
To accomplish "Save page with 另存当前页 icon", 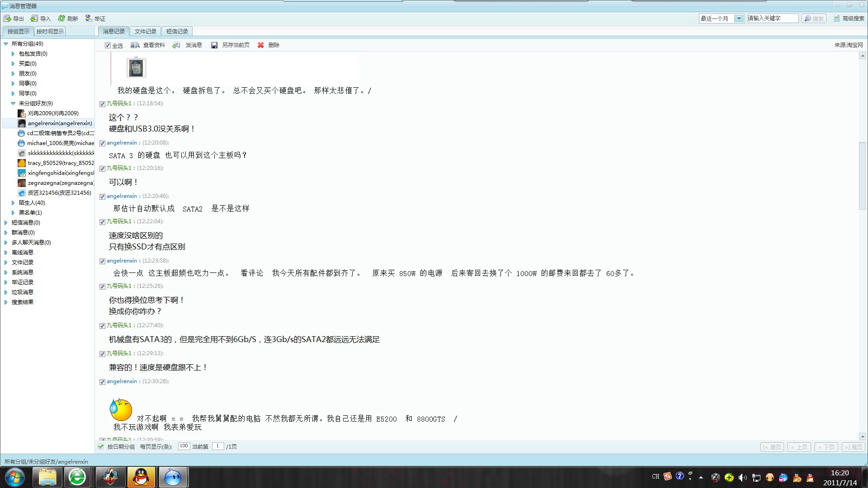I will 214,45.
